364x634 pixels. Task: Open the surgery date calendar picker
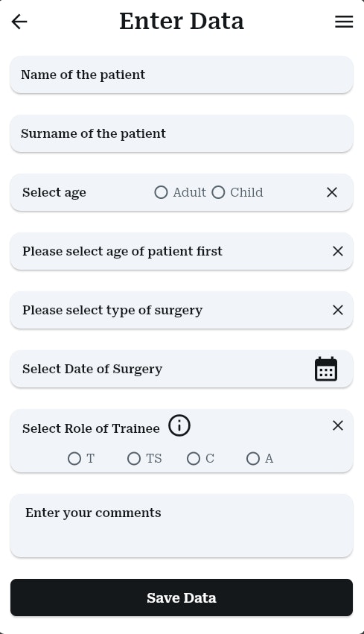pos(325,369)
